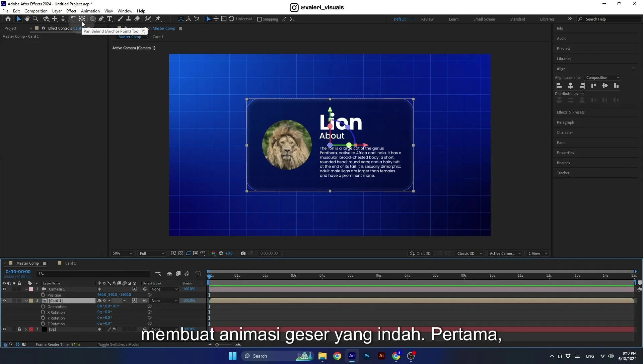Select the Review workspace

pyautogui.click(x=427, y=19)
